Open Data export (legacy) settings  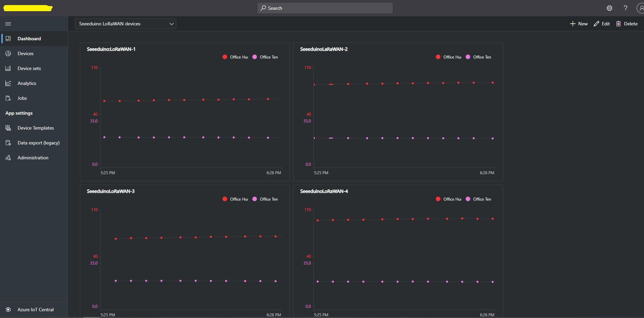(38, 142)
